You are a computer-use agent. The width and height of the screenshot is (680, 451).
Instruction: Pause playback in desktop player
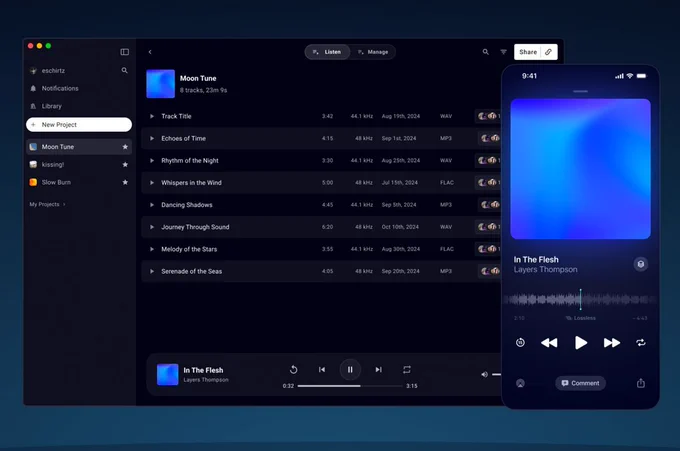(350, 369)
